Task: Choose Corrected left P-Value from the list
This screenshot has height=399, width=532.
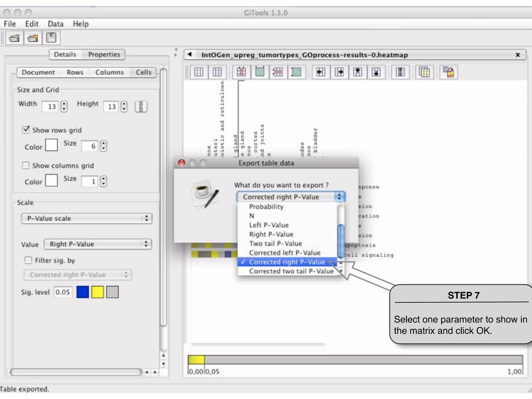Action: [x=287, y=253]
